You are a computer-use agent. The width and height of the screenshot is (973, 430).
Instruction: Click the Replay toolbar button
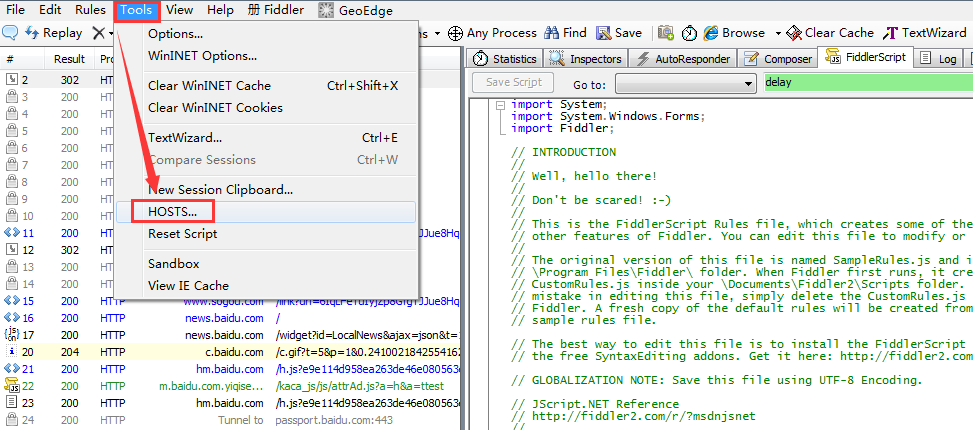[x=53, y=33]
